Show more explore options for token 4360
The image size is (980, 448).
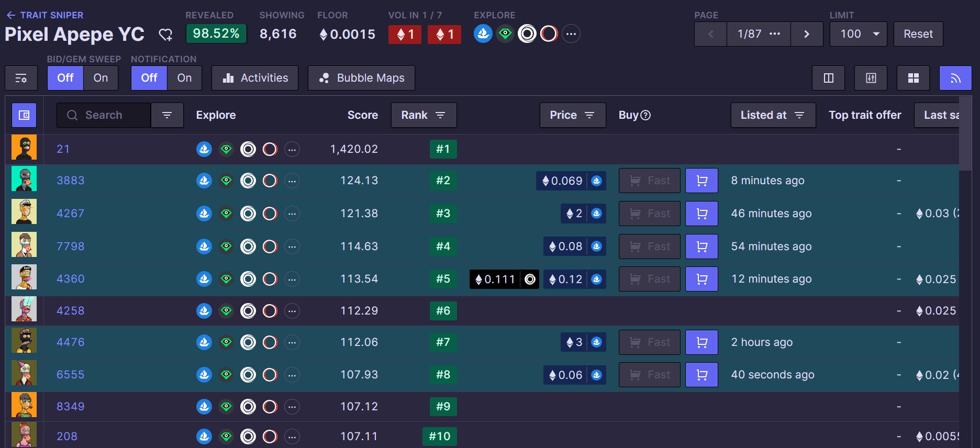(292, 279)
